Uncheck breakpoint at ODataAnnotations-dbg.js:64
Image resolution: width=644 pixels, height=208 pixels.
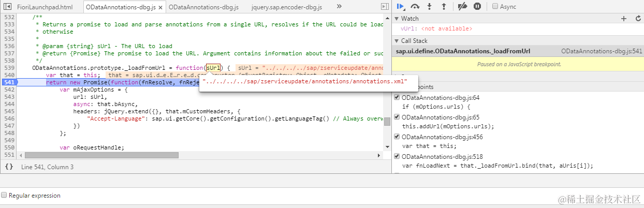397,97
